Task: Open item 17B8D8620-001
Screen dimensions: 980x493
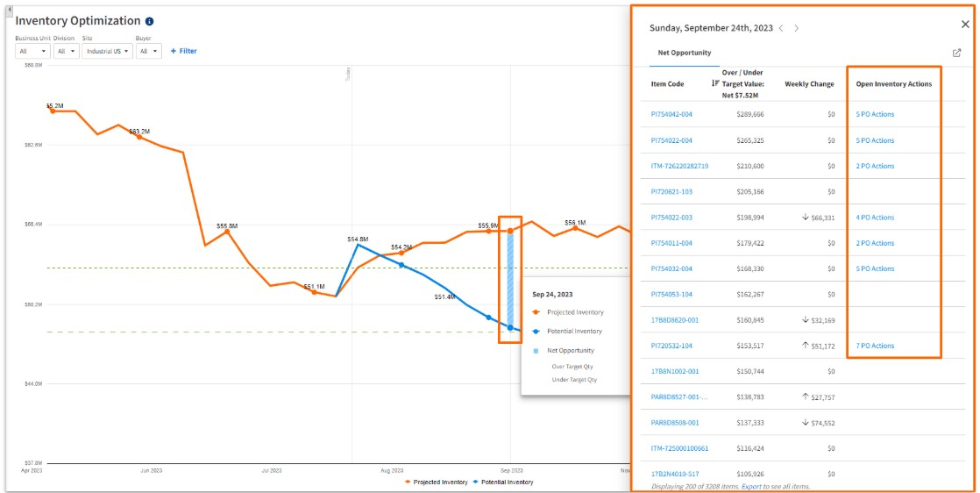Action: (674, 320)
